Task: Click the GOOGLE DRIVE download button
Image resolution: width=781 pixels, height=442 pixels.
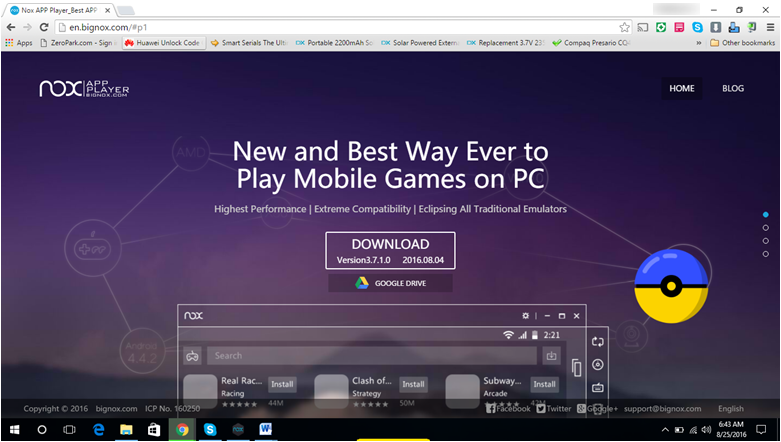Action: click(390, 283)
